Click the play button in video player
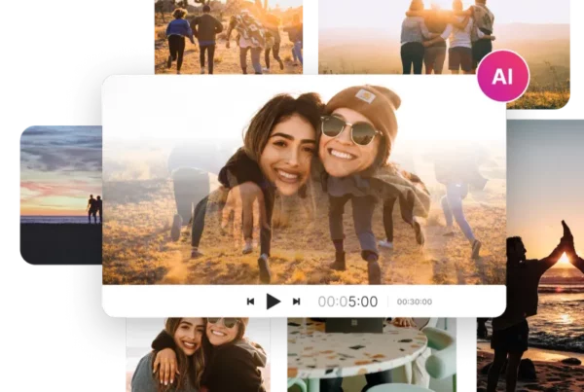The height and width of the screenshot is (392, 584). click(x=274, y=302)
